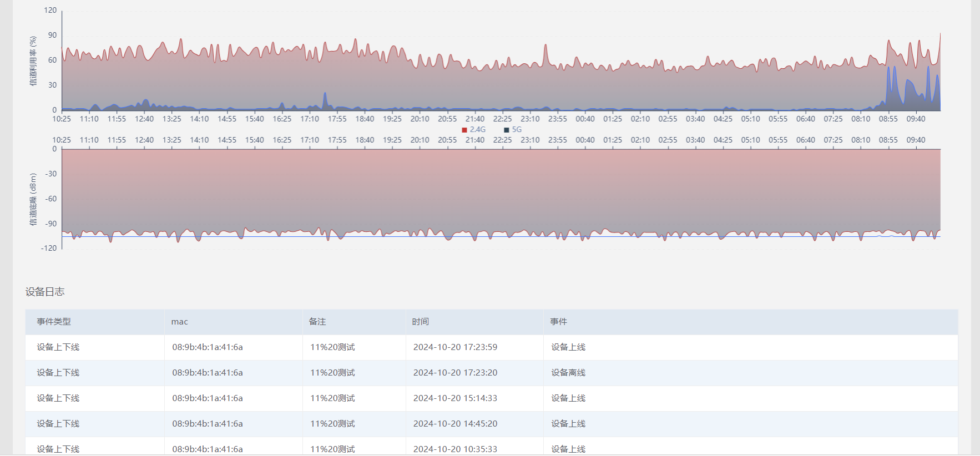980x456 pixels.
Task: Click 设备上下线 type in the 15:14:33 row
Action: tap(58, 398)
